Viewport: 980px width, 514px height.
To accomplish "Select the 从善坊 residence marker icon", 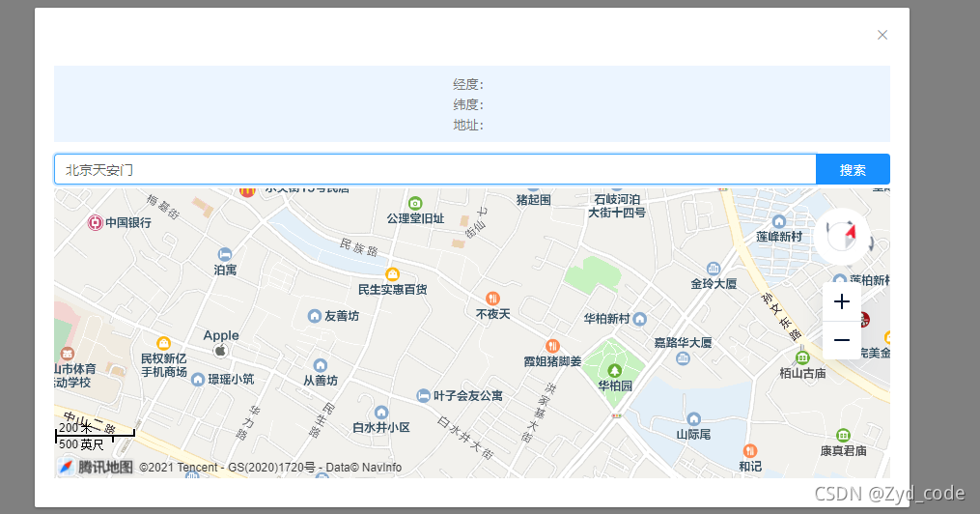I will coord(321,365).
